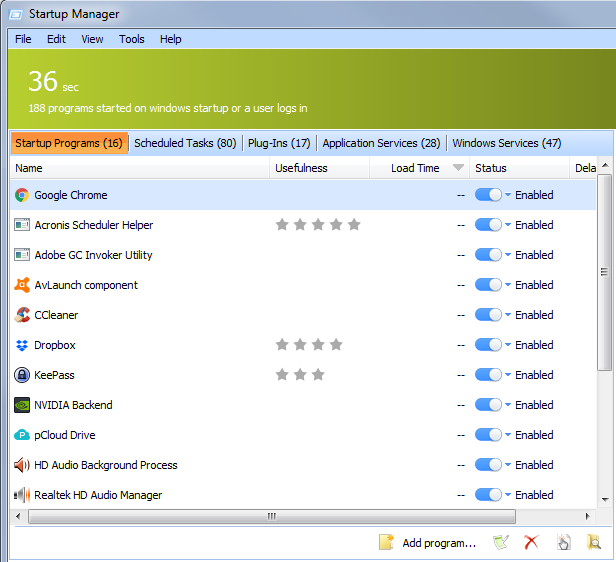
Task: Toggle off Acronis Scheduler Helper startup switch
Action: click(488, 225)
